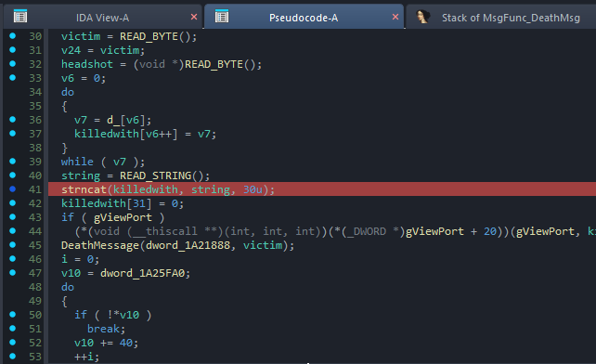Click the Stack view tab portrait icon
Screen dimensions: 596x364
(x=422, y=17)
